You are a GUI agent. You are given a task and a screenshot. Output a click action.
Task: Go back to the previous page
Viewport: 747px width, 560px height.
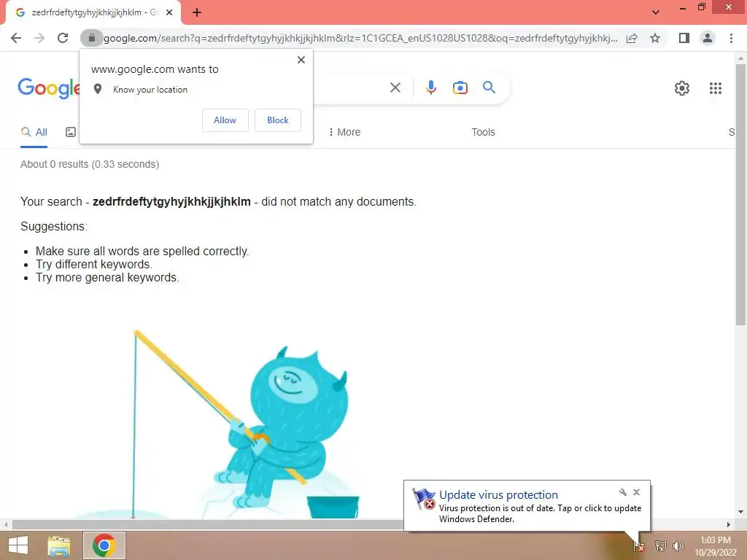coord(16,38)
